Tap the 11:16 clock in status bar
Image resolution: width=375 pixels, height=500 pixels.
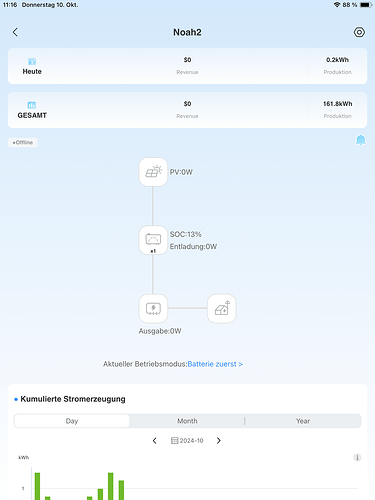(x=10, y=5)
